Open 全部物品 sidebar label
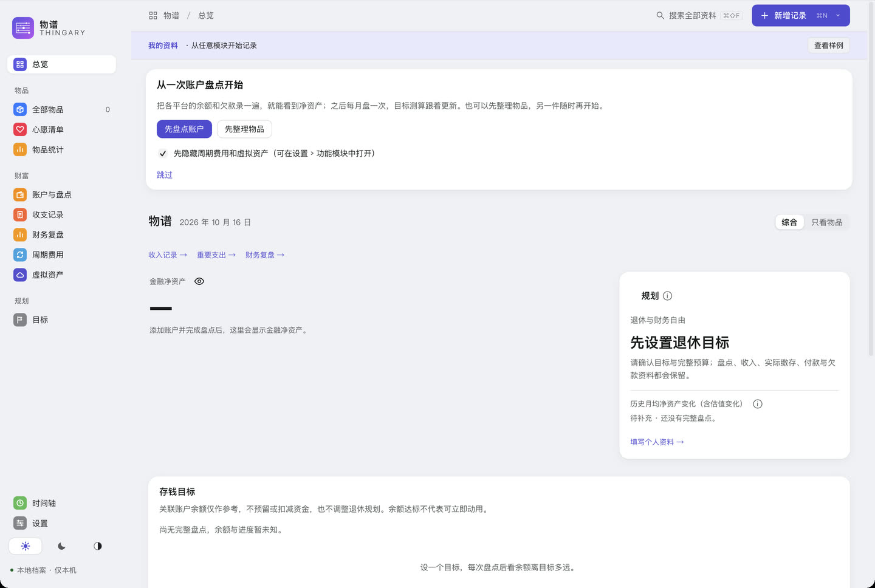The height and width of the screenshot is (588, 875). pos(48,109)
